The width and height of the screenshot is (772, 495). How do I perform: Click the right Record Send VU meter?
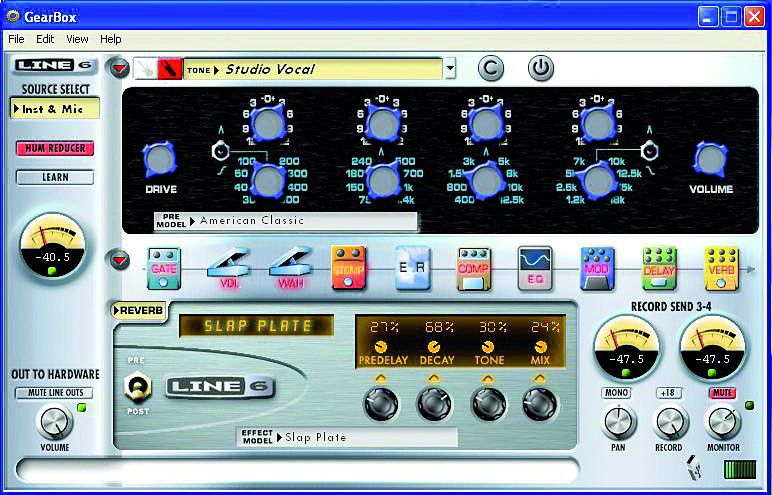click(x=714, y=349)
